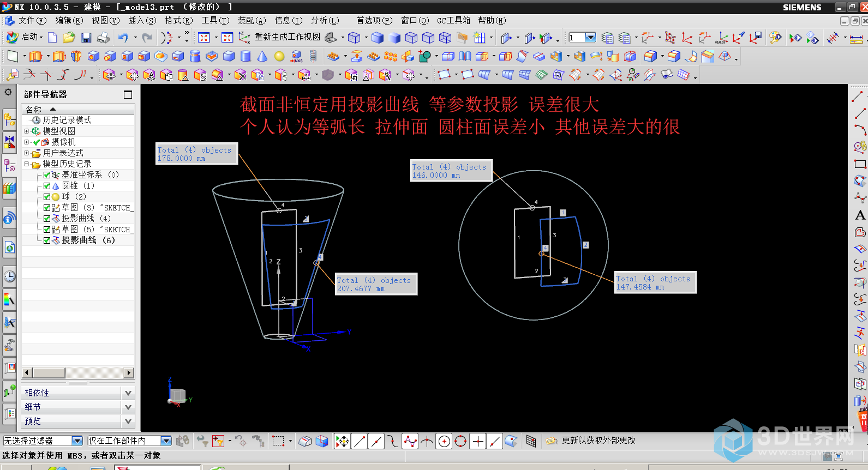868x470 pixels.
Task: Open the work layer number dropdown
Action: tap(590, 37)
